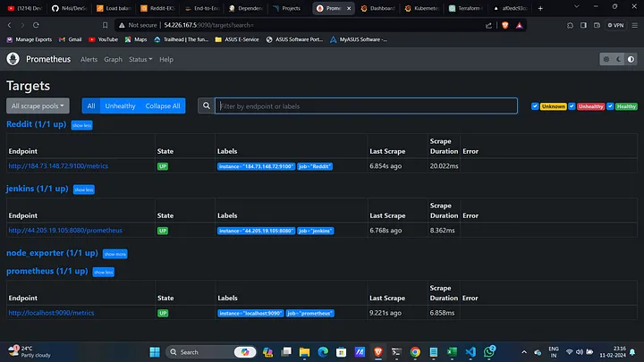This screenshot has width=644, height=362.
Task: Click the Brave Rewards triangle icon
Action: [519, 25]
